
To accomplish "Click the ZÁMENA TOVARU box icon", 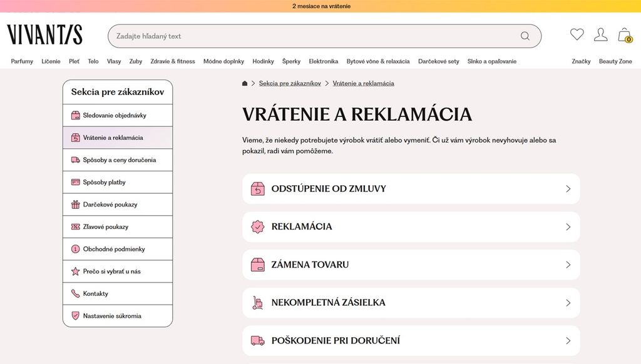I will click(257, 265).
